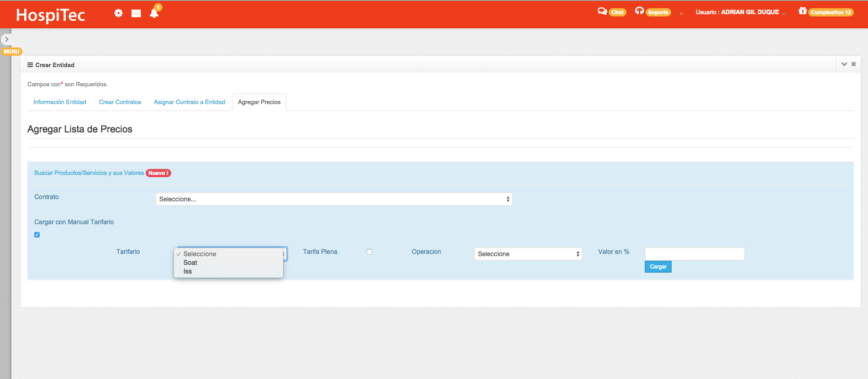Click the hamburger icon beside Crear Entidad
This screenshot has width=868, height=379.
[30, 65]
